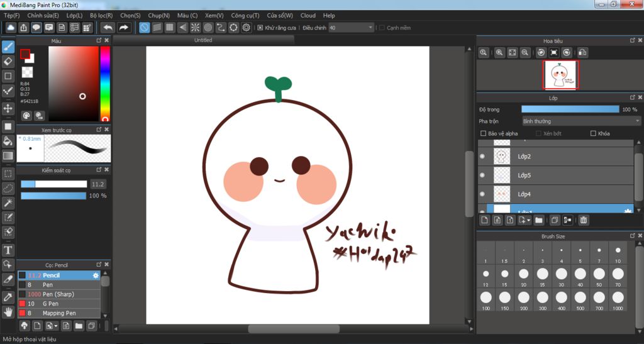Viewport: 644px width, 344px height.
Task: Select the Lasso selection tool
Action: click(8, 189)
